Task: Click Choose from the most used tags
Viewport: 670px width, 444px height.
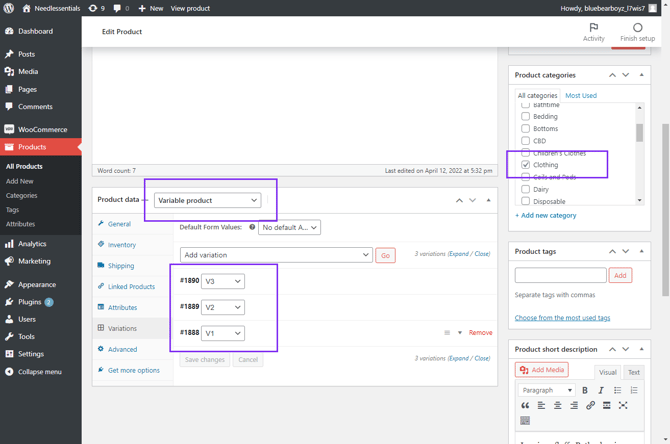Action: point(562,318)
